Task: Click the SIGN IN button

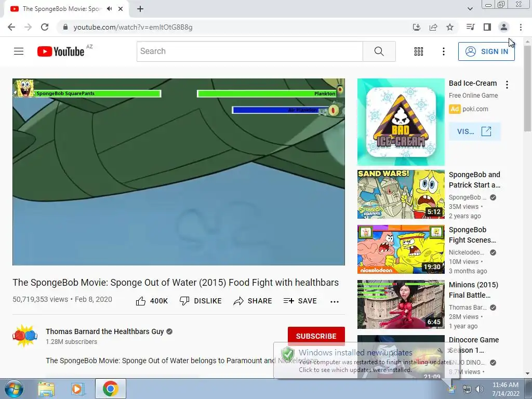Action: 486,51
